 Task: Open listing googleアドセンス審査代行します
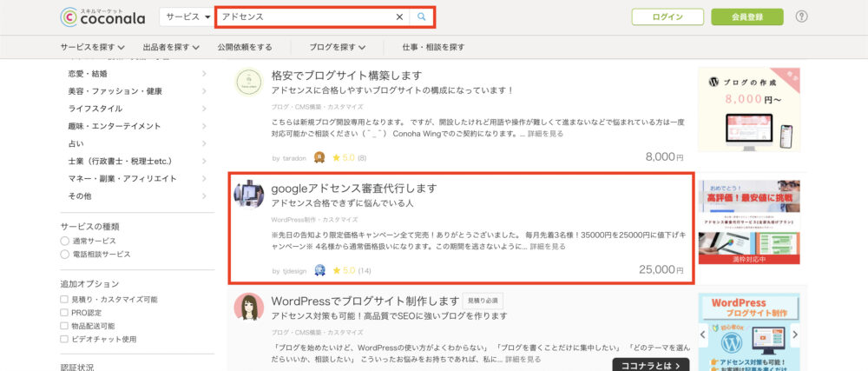coord(354,189)
